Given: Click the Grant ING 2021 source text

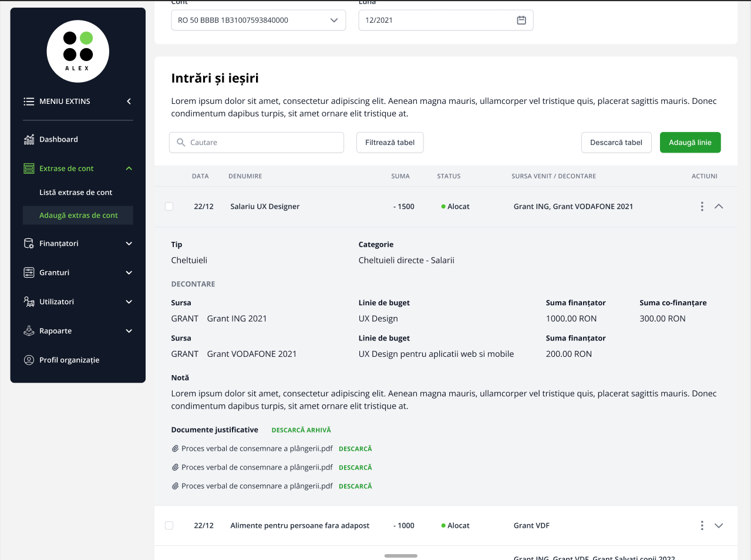Looking at the screenshot, I should point(237,319).
